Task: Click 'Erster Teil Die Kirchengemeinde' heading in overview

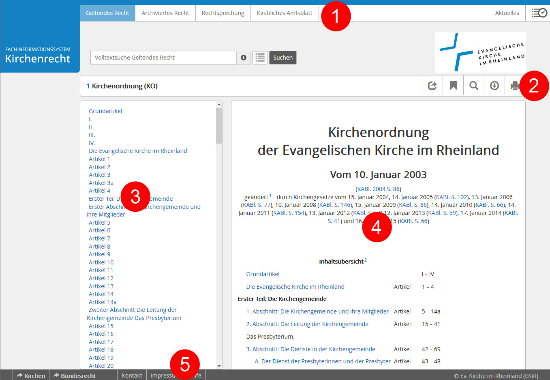Action: [x=282, y=299]
